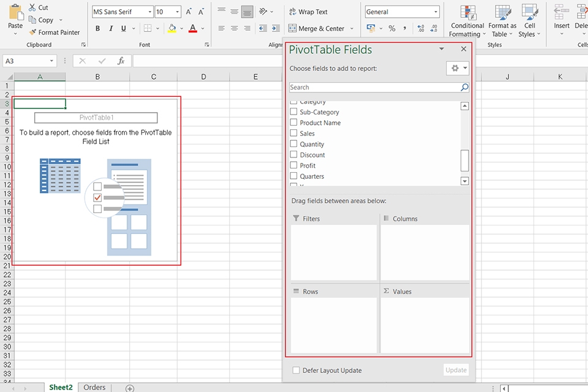Check the Sales field checkbox
This screenshot has width=588, height=392.
pos(293,133)
